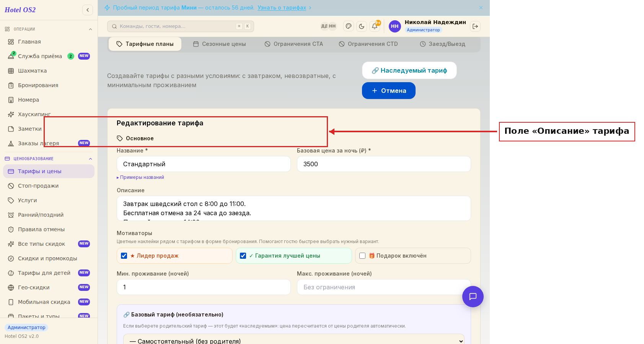Open the theme palette icon
Image resolution: width=644 pixels, height=344 pixels.
tap(349, 26)
